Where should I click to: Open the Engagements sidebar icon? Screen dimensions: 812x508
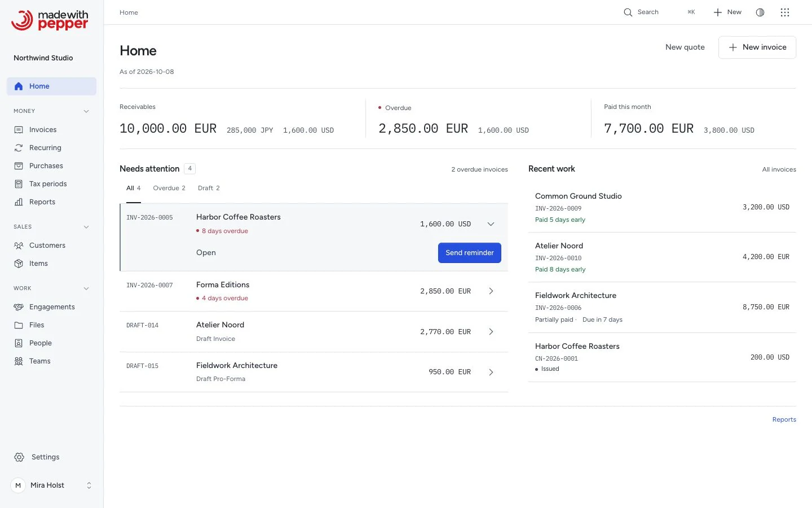(19, 307)
